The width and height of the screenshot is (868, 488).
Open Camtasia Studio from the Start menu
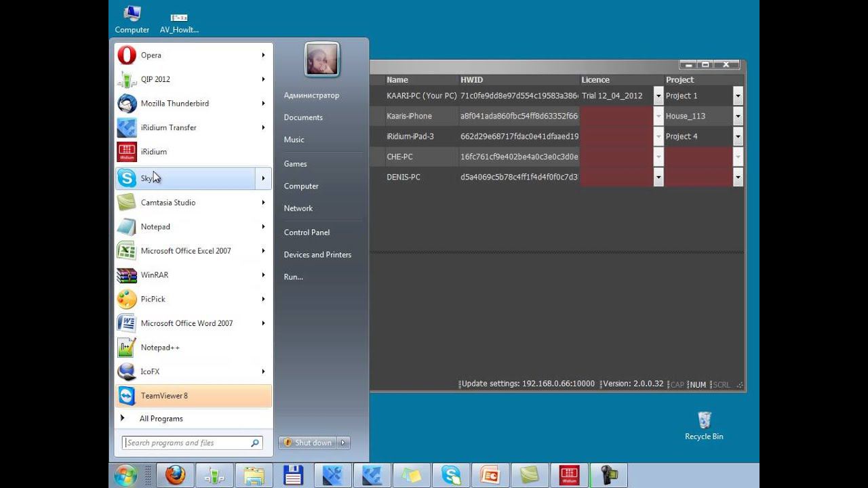[193, 203]
